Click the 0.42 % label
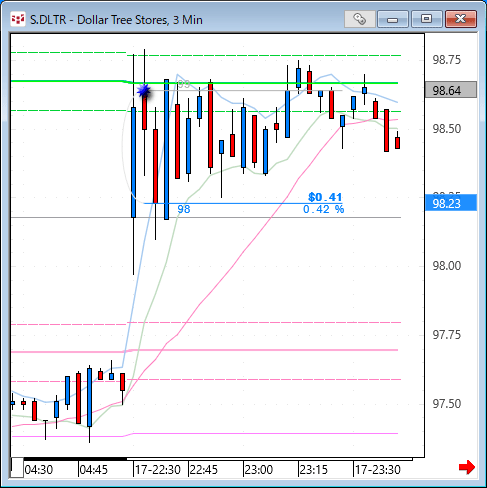487x488 pixels. pyautogui.click(x=323, y=209)
